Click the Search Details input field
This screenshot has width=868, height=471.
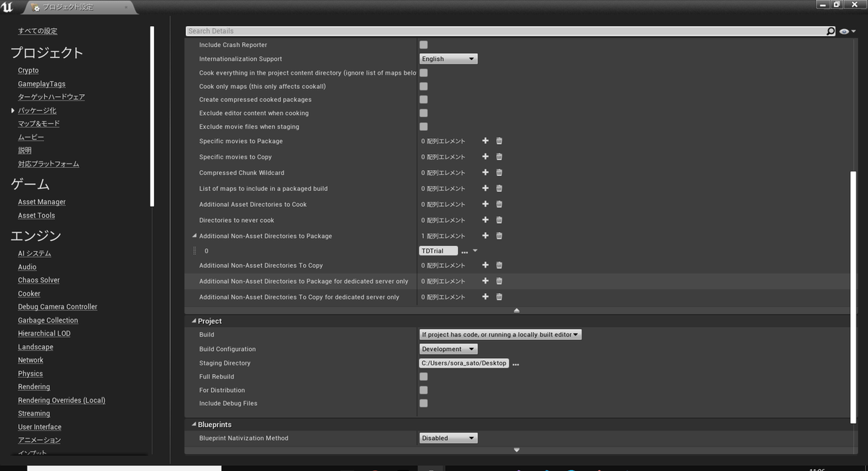click(506, 31)
